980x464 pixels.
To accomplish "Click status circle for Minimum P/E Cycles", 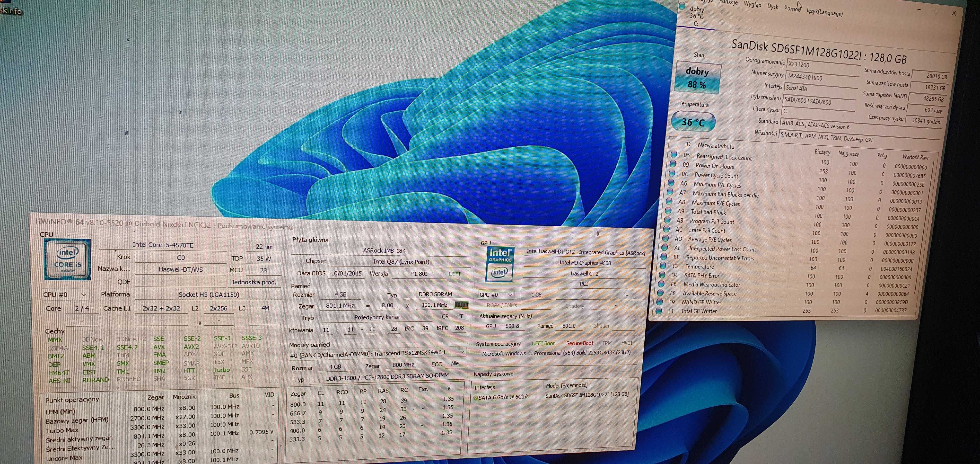I will [671, 182].
